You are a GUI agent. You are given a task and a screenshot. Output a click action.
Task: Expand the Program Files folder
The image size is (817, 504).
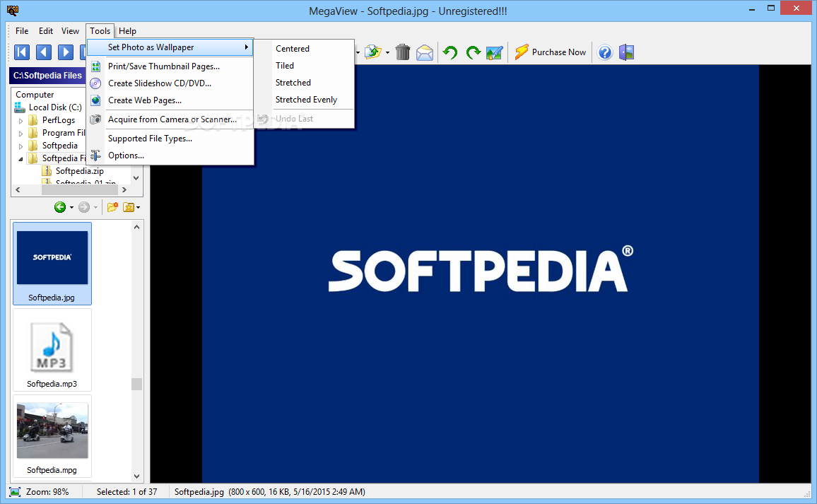pos(20,133)
